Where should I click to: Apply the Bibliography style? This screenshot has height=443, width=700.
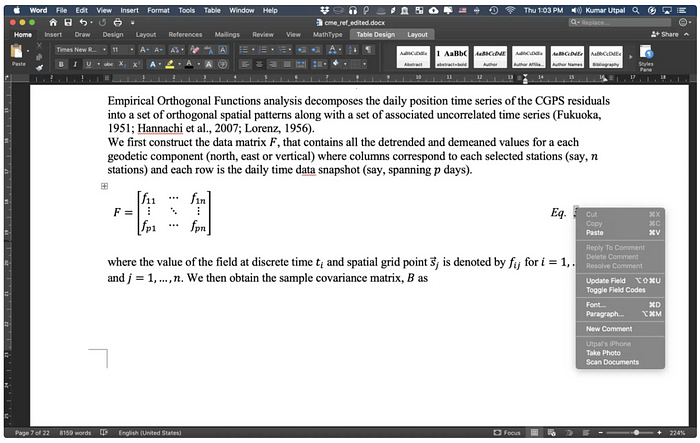pyautogui.click(x=606, y=57)
